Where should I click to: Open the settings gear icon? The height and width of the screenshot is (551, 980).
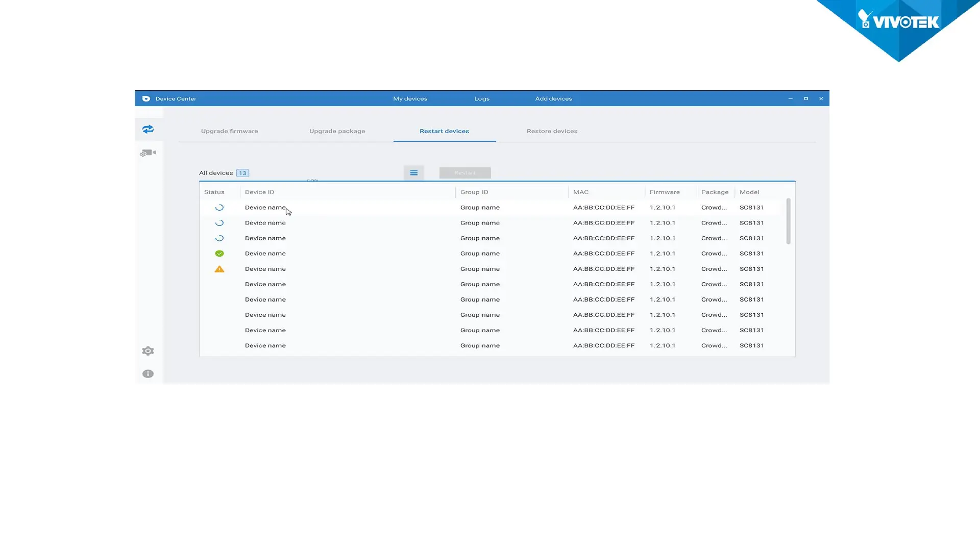point(148,351)
